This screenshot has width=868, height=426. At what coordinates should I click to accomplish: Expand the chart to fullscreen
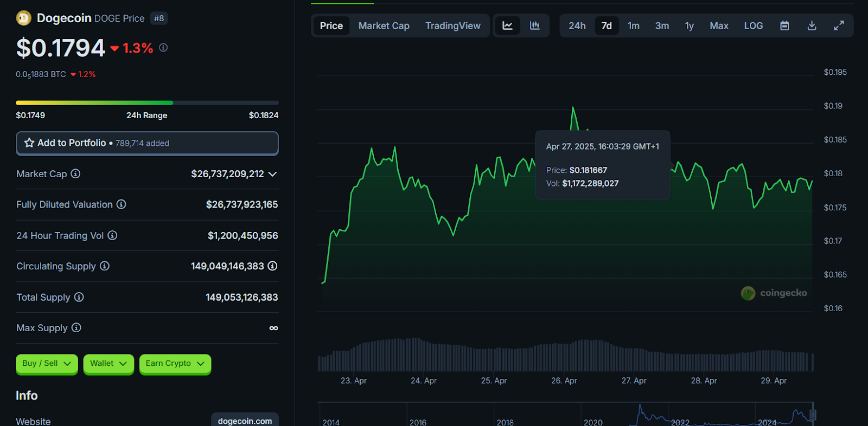(x=839, y=25)
